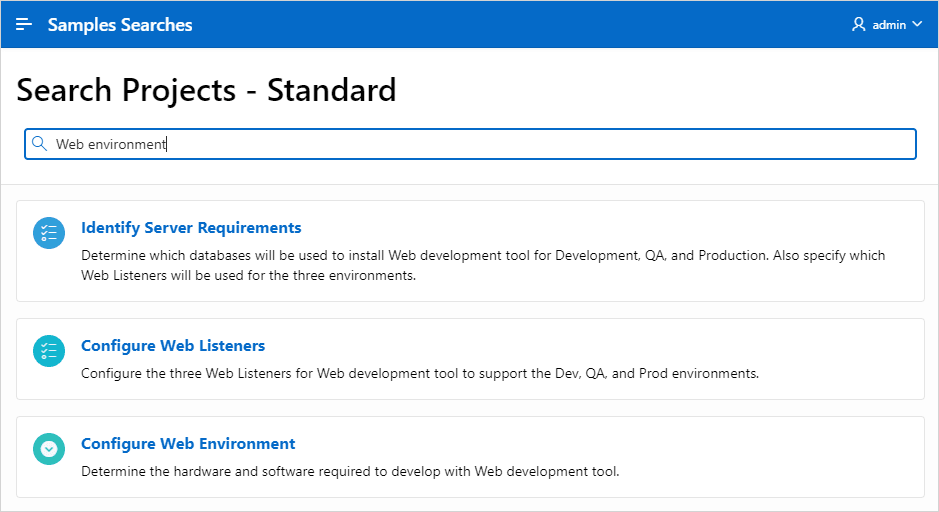Click the Search Projects - Standard heading
Screen dimensions: 939x512
coord(206,90)
